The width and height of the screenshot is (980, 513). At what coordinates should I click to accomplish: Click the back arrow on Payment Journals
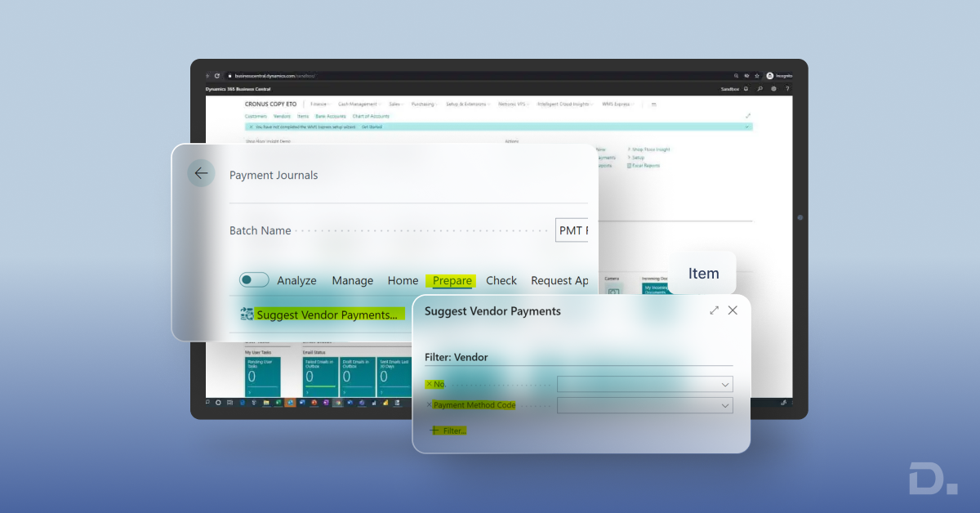[x=201, y=173]
